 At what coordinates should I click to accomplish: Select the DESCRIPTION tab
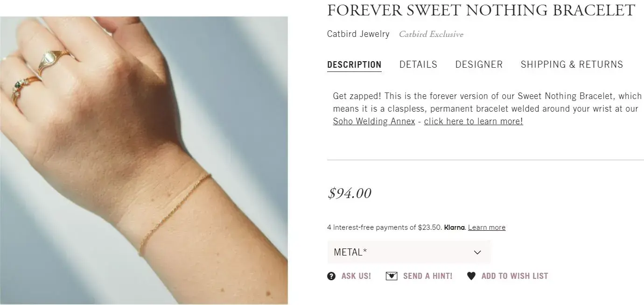[x=354, y=64]
